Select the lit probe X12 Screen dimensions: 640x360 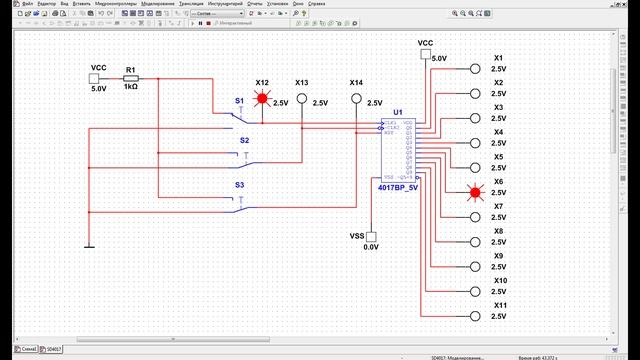pyautogui.click(x=262, y=98)
